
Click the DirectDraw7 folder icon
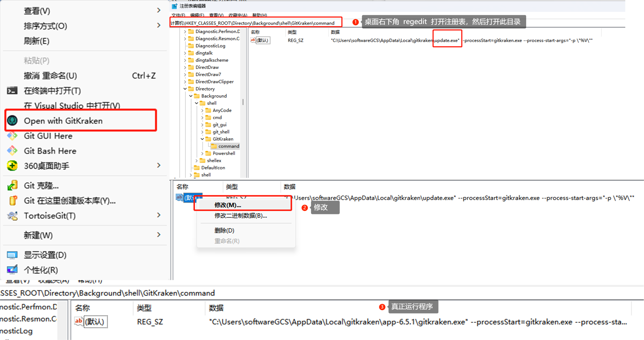click(x=191, y=74)
